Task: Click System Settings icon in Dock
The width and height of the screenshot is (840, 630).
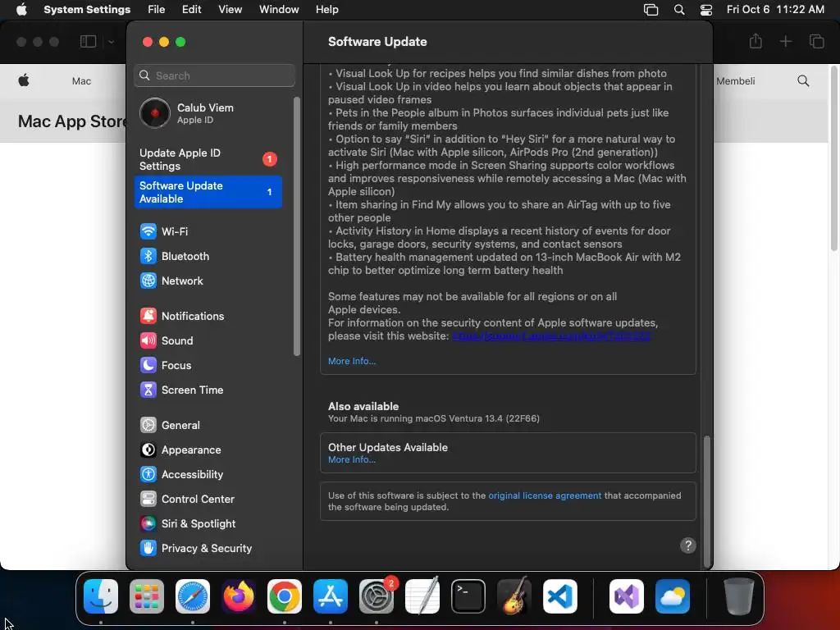Action: (377, 596)
